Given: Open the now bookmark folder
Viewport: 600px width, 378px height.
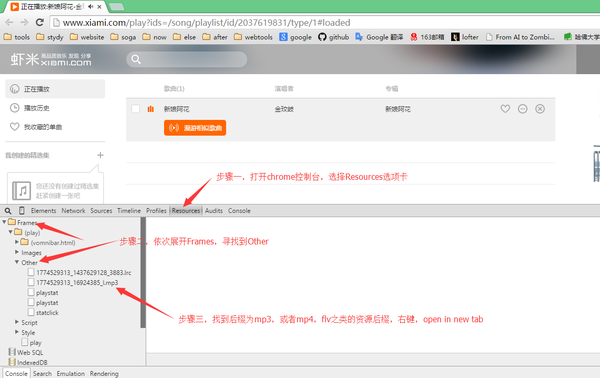Looking at the screenshot, I should click(155, 37).
